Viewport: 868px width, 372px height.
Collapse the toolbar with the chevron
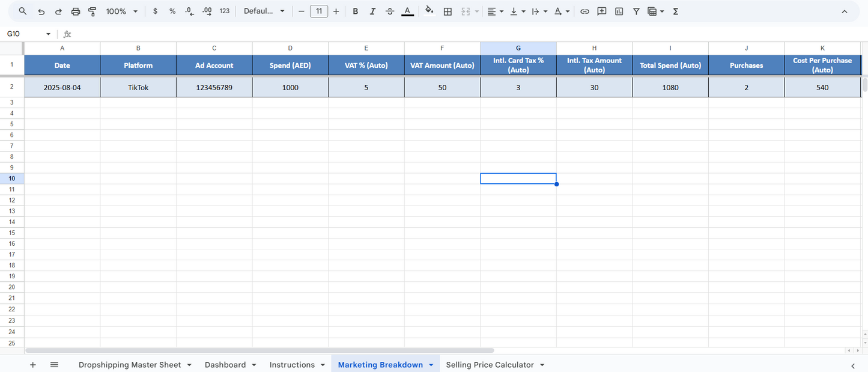(845, 11)
